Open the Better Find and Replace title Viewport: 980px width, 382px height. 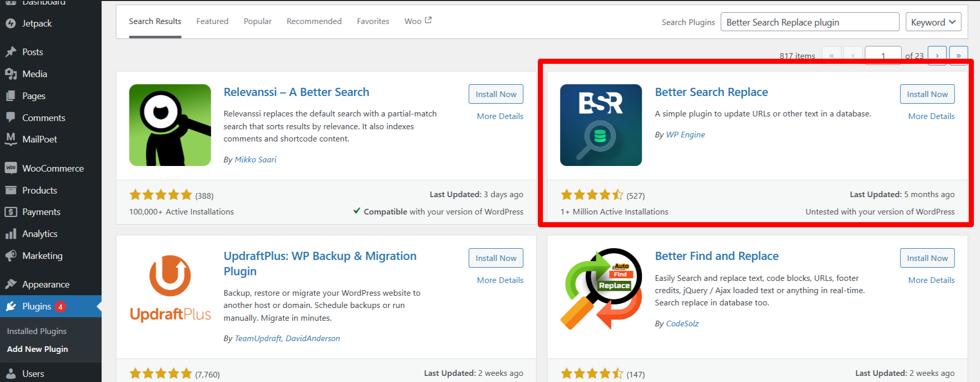(717, 256)
